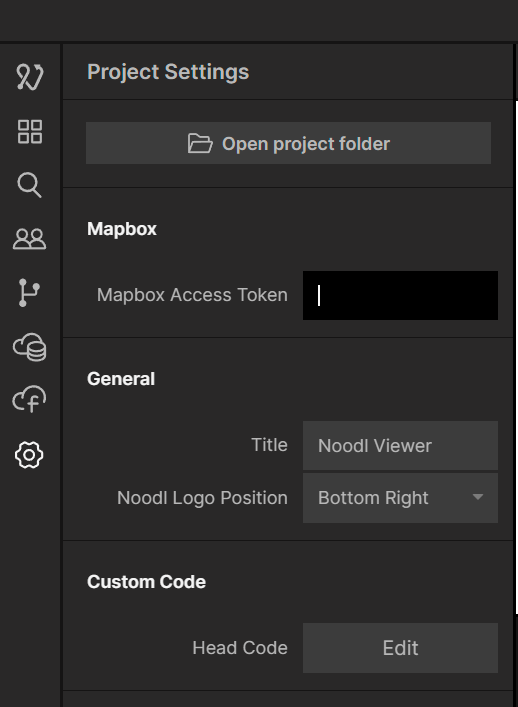518x707 pixels.
Task: Click Edit button for Head Code
Action: click(x=400, y=648)
